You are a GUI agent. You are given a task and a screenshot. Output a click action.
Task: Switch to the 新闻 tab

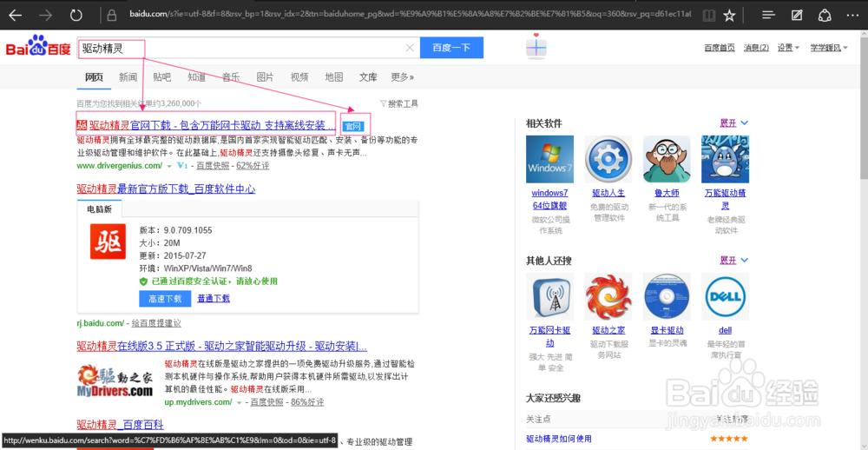(x=128, y=77)
